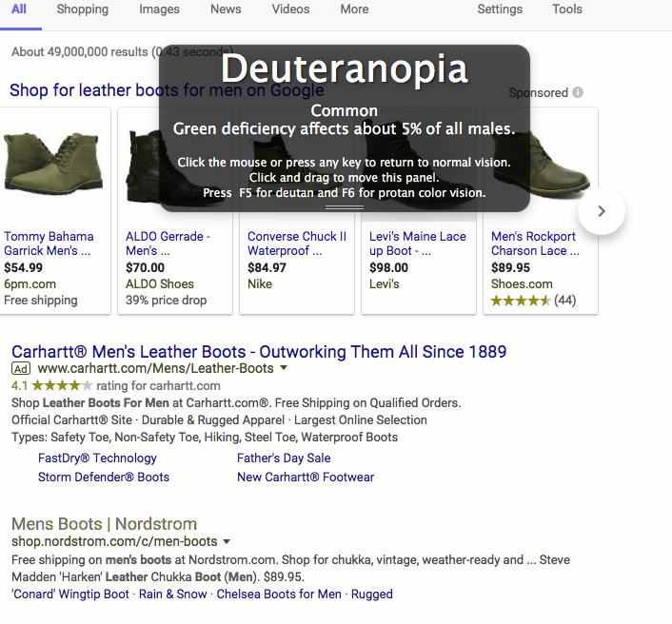Open Rain & Snow link
Viewport: 672px width, 624px height.
(x=172, y=594)
